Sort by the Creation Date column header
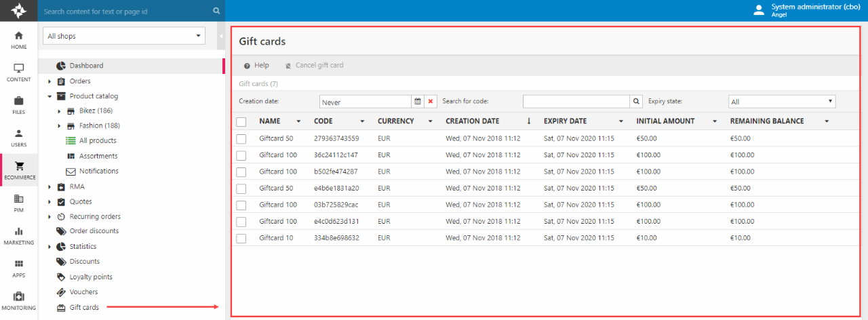This screenshot has width=868, height=320. (472, 121)
